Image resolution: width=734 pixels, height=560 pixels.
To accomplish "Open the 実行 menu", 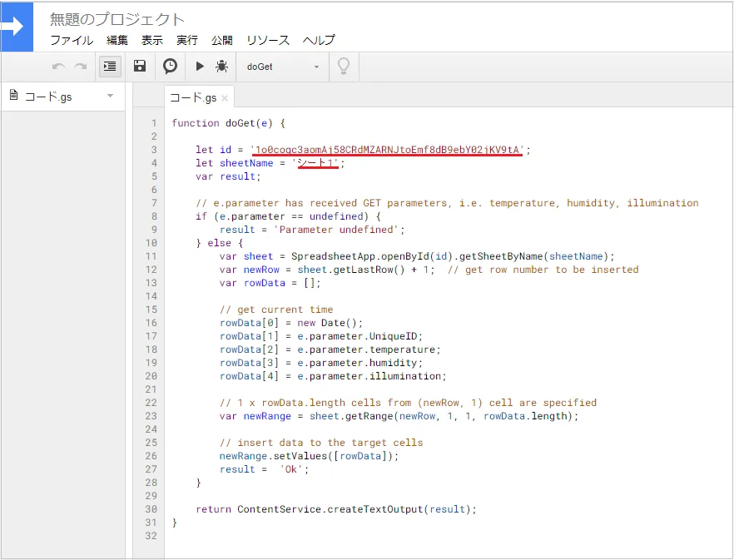I will coord(187,40).
